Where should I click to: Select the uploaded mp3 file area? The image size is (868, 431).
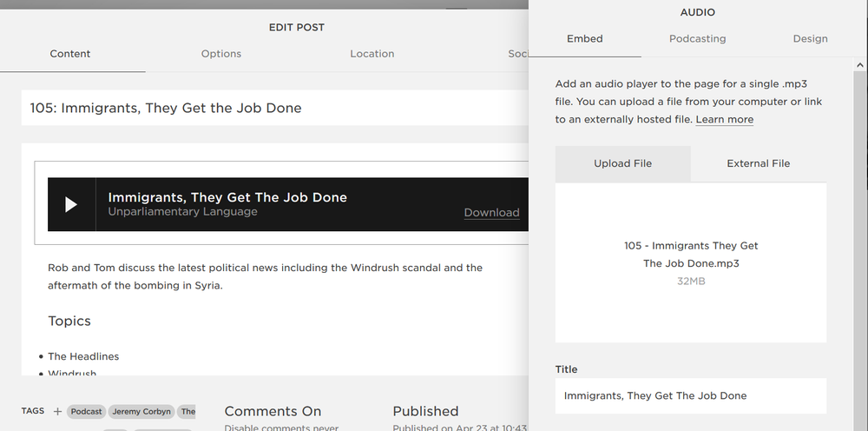(x=691, y=263)
